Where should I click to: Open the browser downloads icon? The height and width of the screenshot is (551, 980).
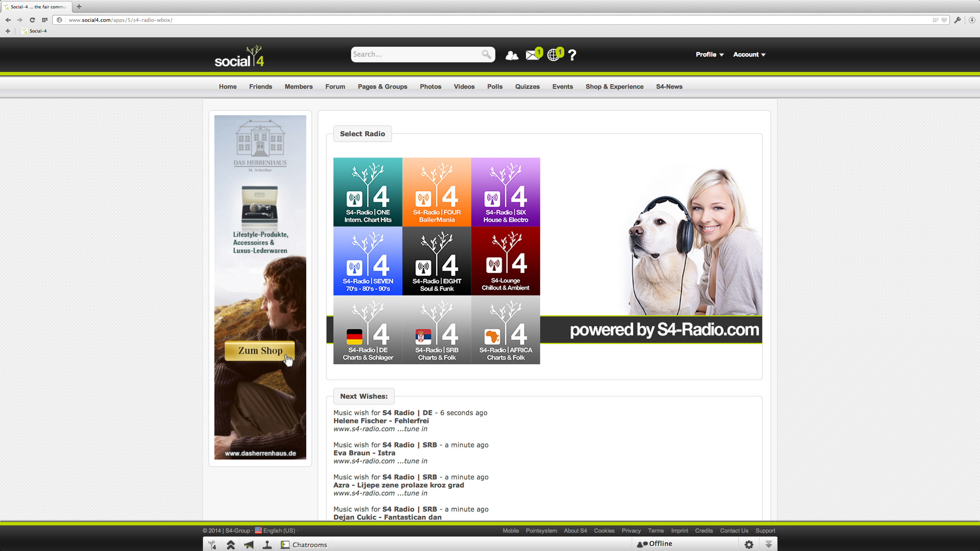(972, 20)
